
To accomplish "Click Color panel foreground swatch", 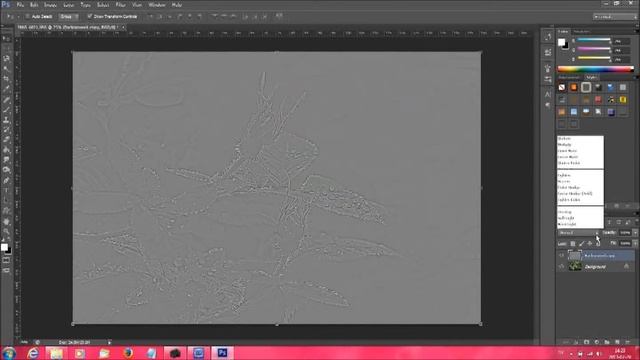I will click(562, 42).
